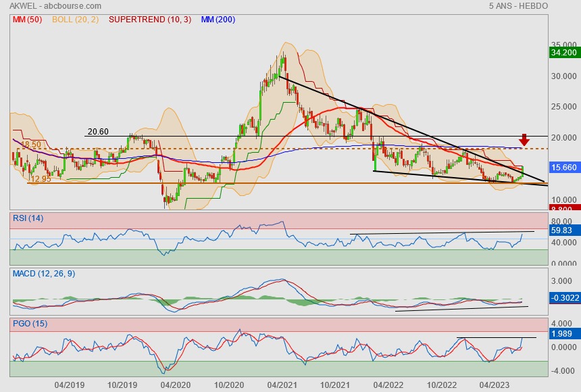This screenshot has width=581, height=392.
Task: Click the 15.660 current price tag
Action: pyautogui.click(x=563, y=167)
